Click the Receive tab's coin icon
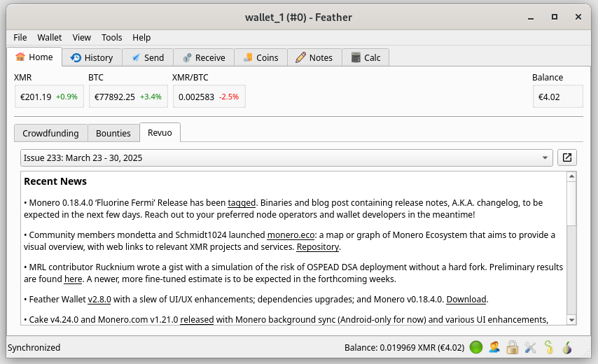Viewport: 598px width, 364px height. pyautogui.click(x=187, y=57)
